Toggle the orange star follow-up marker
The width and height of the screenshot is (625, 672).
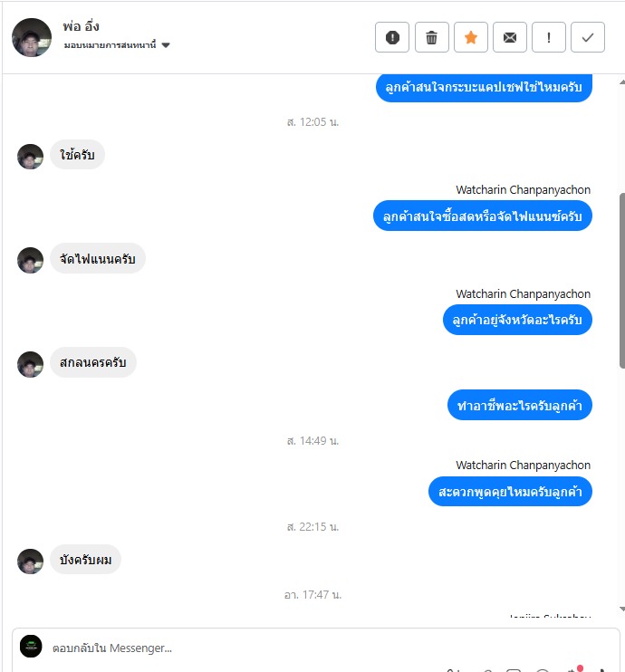[x=471, y=37]
